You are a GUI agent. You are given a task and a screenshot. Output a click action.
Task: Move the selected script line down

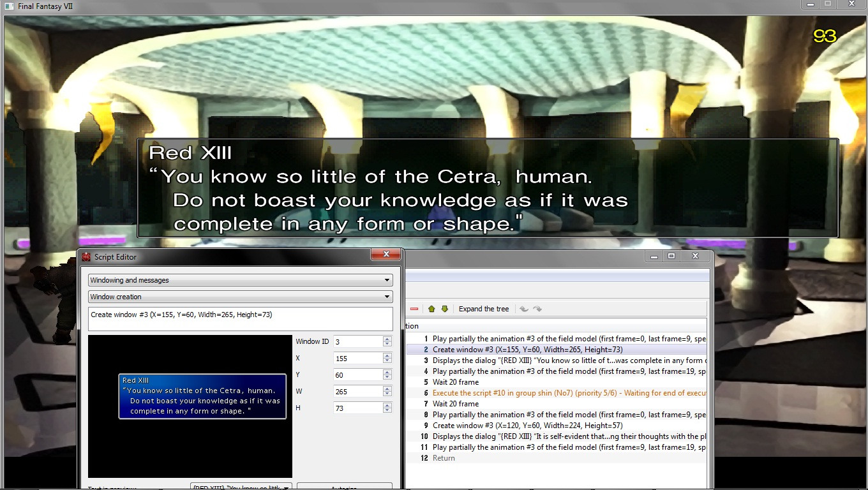click(445, 309)
